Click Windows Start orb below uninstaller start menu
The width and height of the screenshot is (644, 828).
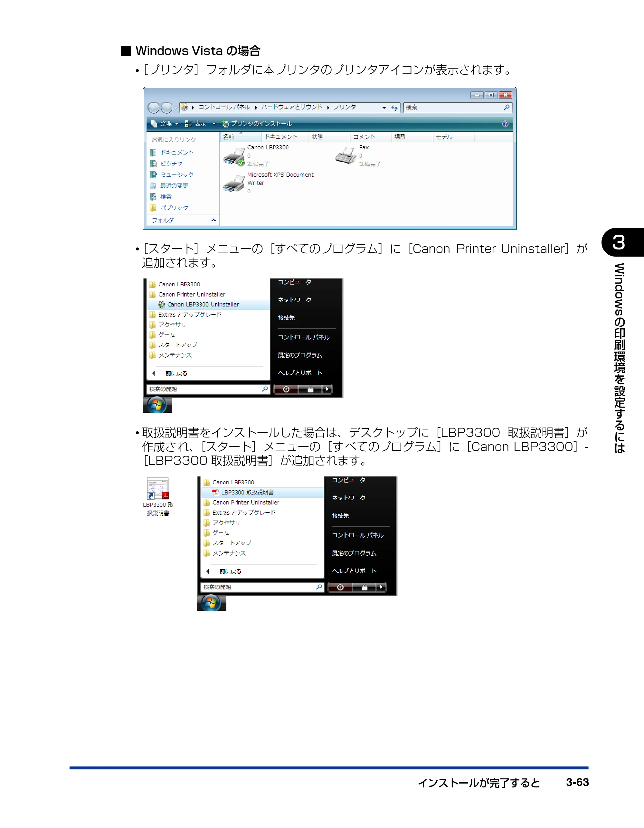coord(157,405)
